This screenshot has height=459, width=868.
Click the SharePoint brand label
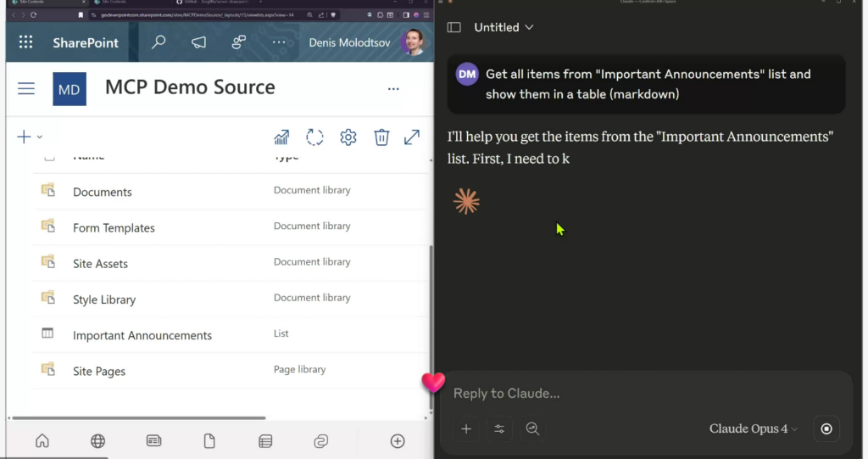86,42
